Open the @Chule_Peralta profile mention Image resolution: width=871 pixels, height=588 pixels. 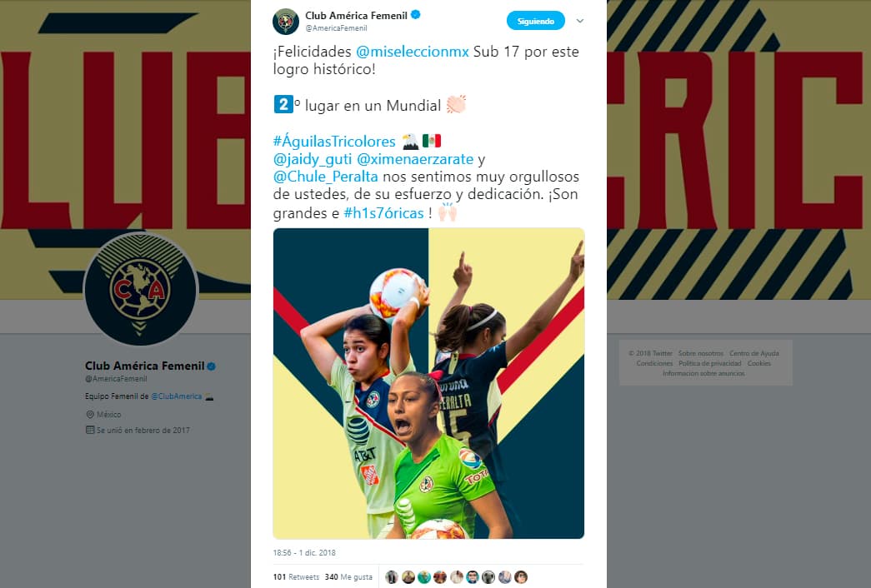point(326,177)
